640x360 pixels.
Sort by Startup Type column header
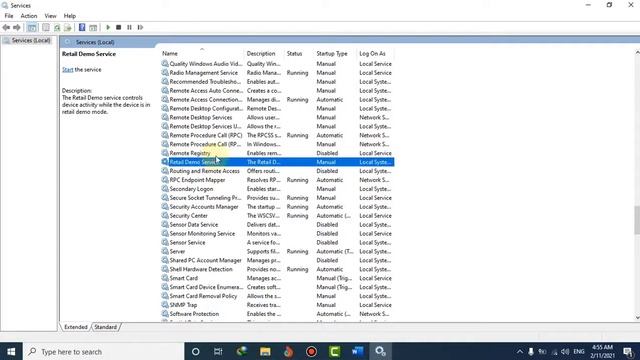click(x=335, y=53)
